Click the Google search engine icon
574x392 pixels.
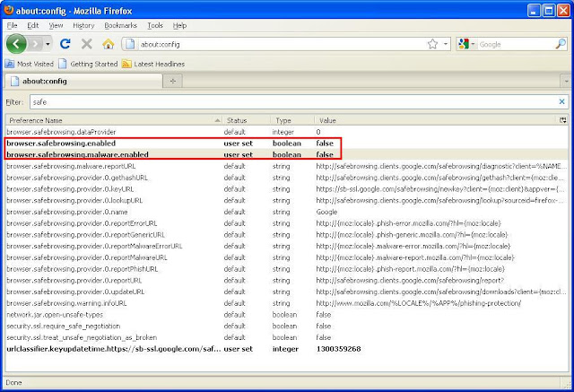click(464, 44)
